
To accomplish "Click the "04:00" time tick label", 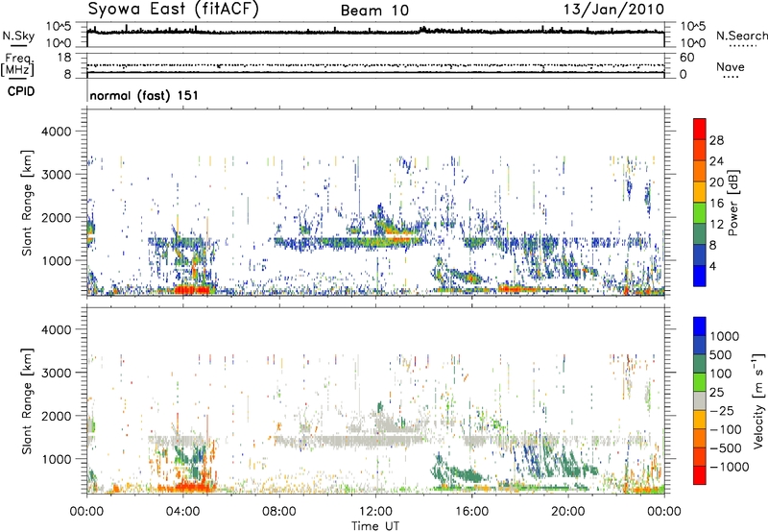I will click(x=182, y=512).
